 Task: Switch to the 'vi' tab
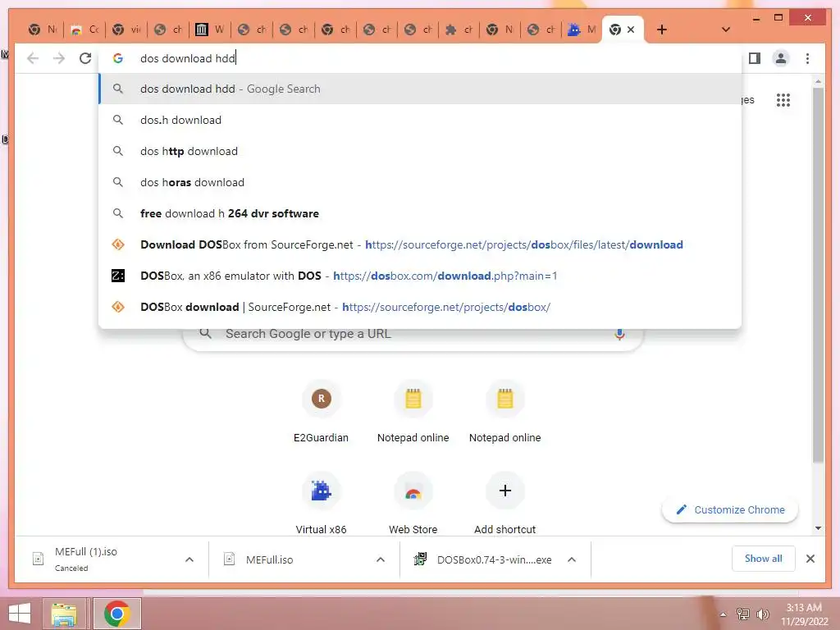click(126, 30)
